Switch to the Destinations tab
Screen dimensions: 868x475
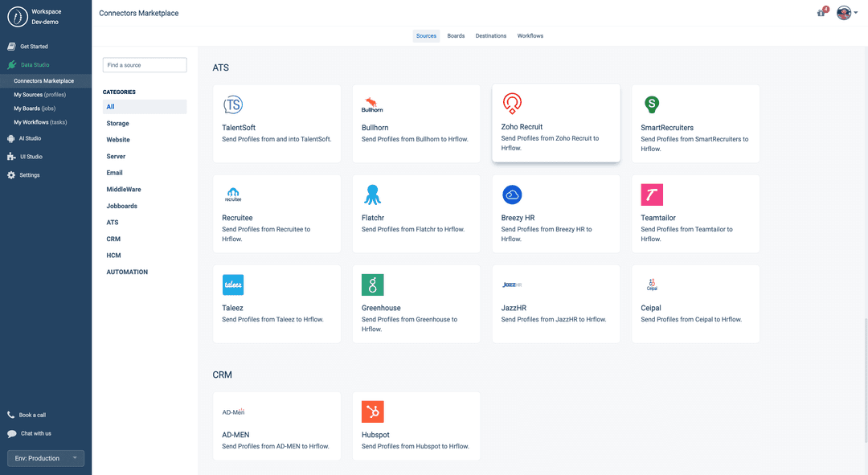tap(490, 35)
